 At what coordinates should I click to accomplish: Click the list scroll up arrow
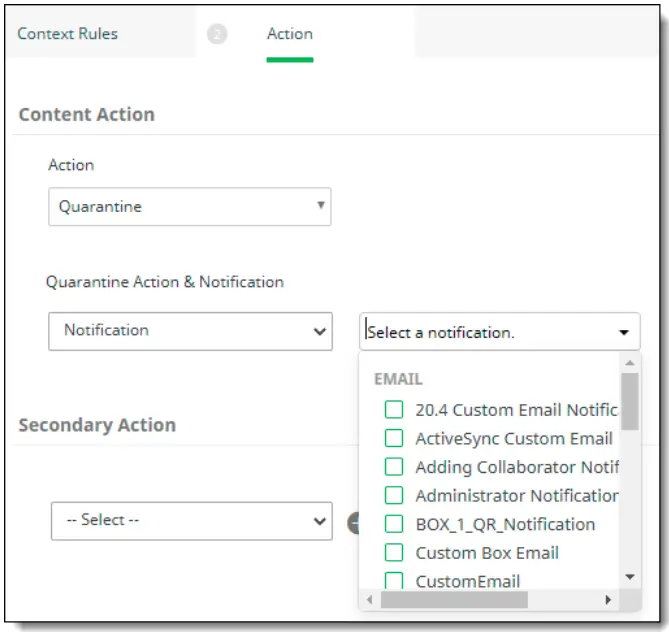[x=630, y=363]
